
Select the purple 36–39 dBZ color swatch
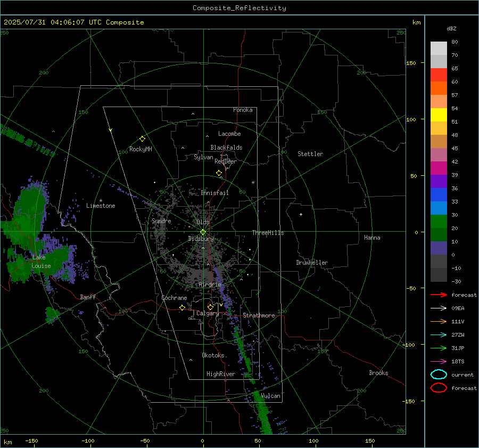pos(439,181)
